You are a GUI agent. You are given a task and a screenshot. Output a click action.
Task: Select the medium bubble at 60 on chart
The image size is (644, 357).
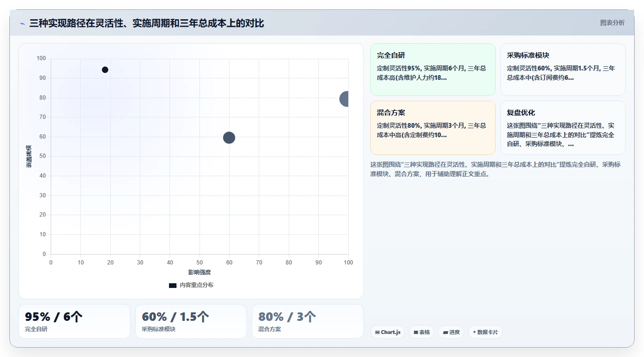229,138
